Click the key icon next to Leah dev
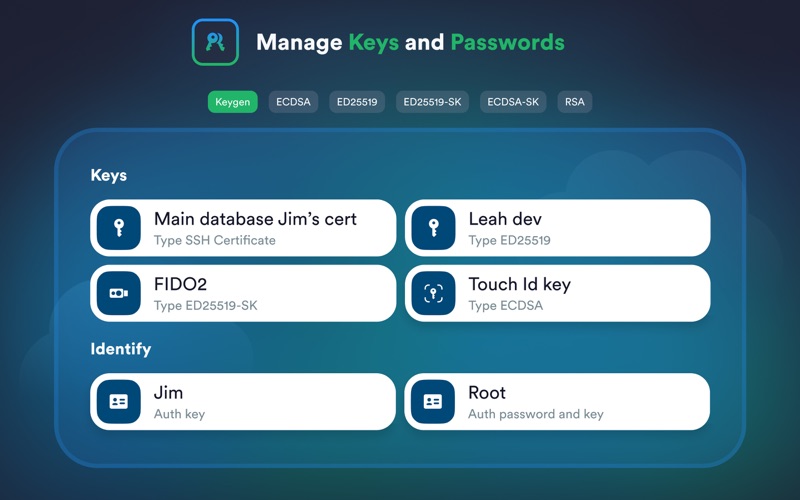The height and width of the screenshot is (500, 800). [x=433, y=228]
